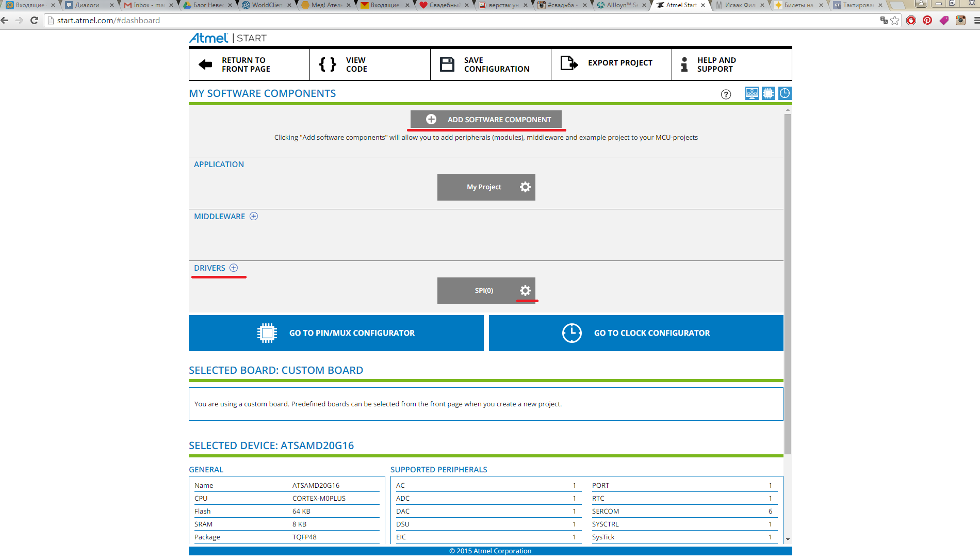Close the Atmel Start browser tab
This screenshot has width=980, height=560.
click(703, 5)
